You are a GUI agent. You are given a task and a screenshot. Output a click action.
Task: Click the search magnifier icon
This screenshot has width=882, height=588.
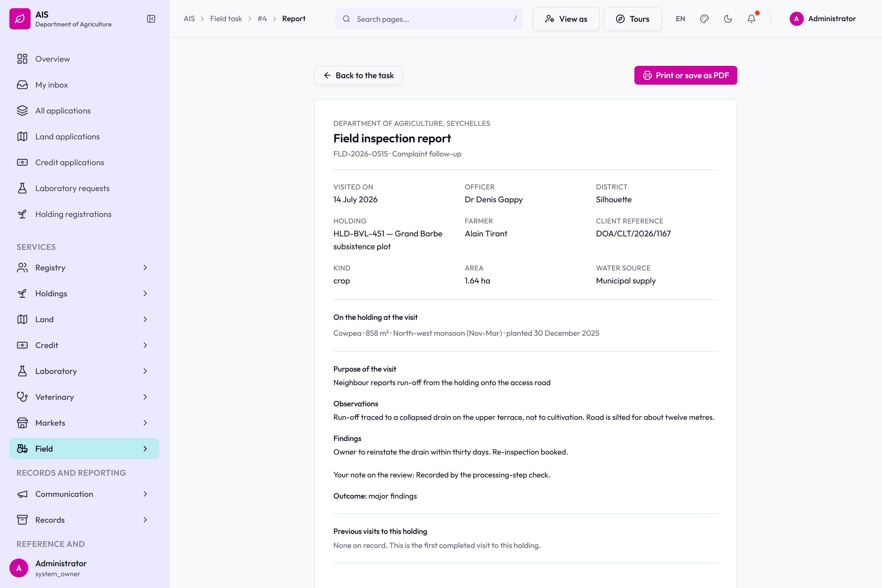click(347, 19)
